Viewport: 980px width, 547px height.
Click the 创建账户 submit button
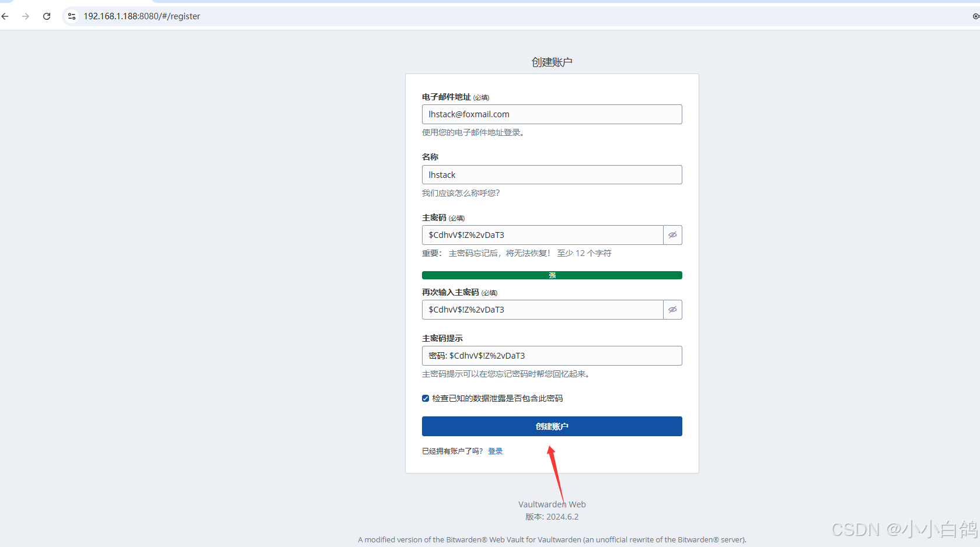click(552, 426)
